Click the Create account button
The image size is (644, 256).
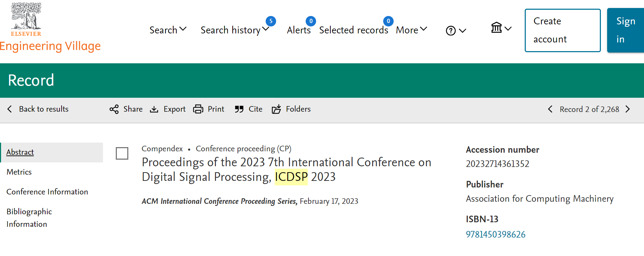563,30
